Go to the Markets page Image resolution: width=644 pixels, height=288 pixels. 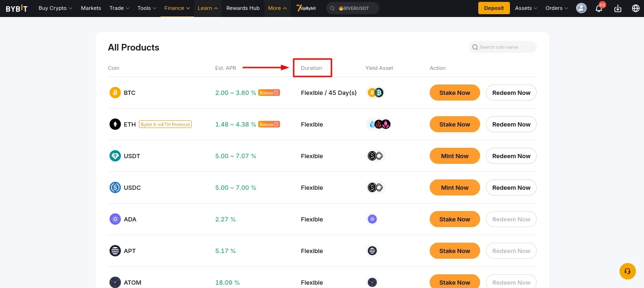click(x=91, y=8)
